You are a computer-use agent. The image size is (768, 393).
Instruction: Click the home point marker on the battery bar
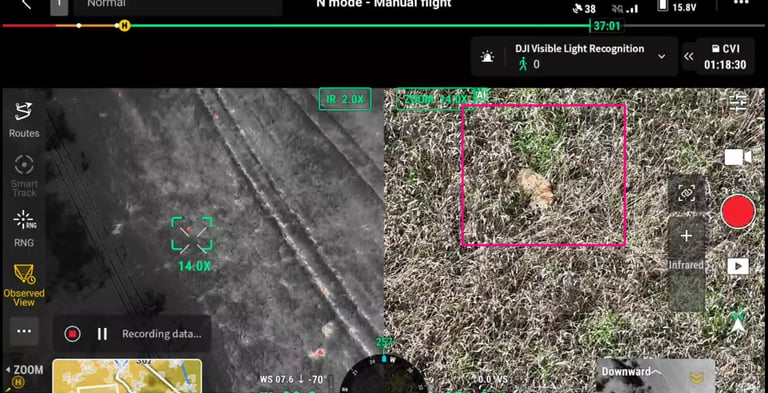[x=124, y=25]
